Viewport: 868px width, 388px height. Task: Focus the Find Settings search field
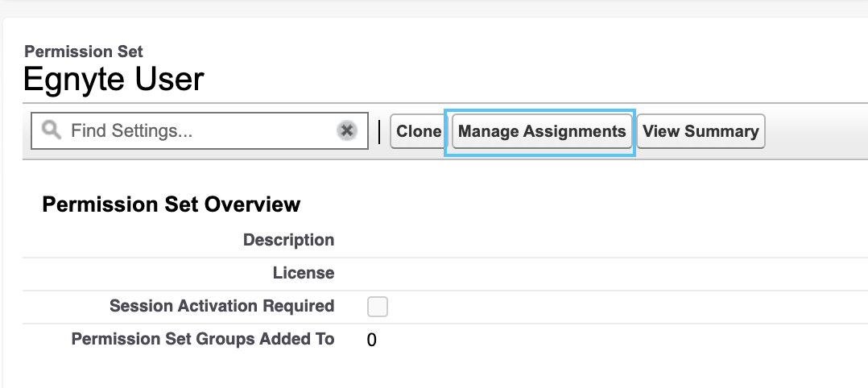[x=200, y=130]
